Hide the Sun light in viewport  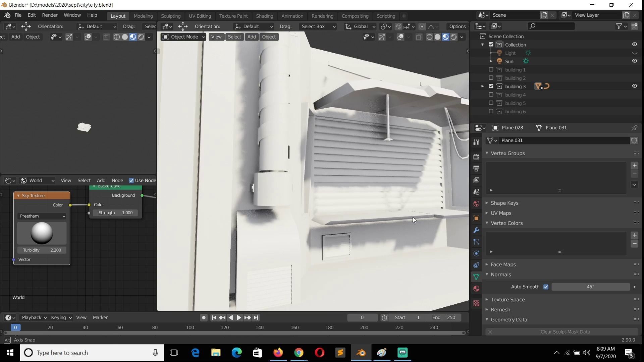(635, 61)
